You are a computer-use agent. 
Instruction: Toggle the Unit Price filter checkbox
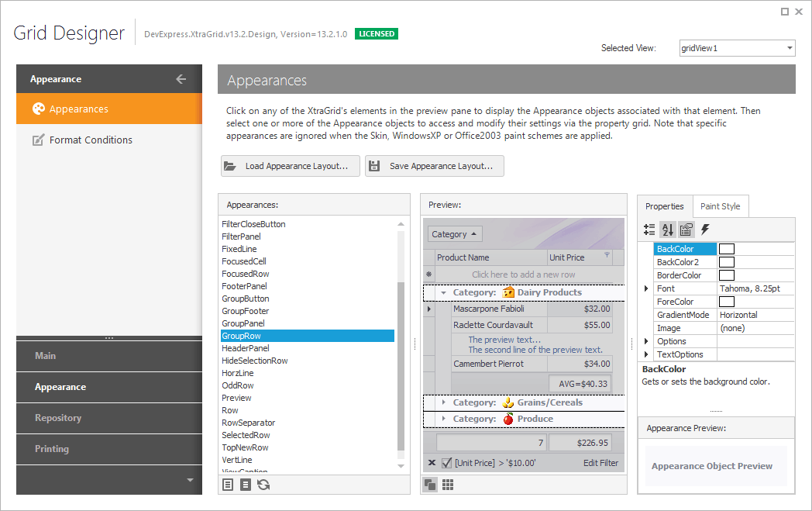447,463
